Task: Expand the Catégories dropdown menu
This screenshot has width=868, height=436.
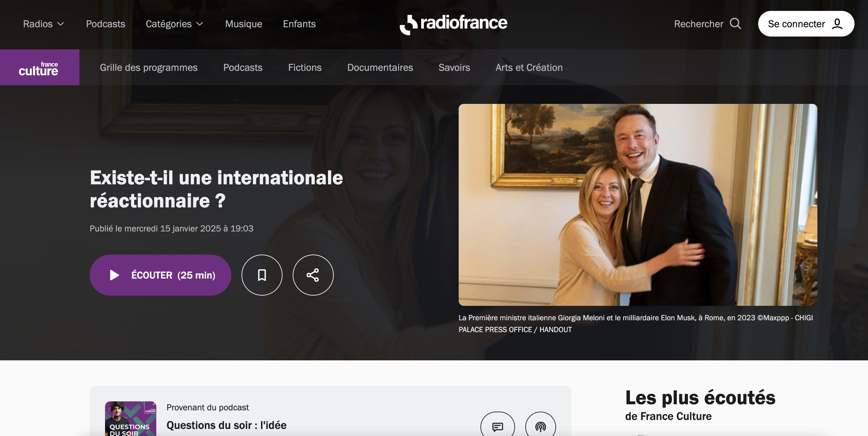Action: [174, 24]
